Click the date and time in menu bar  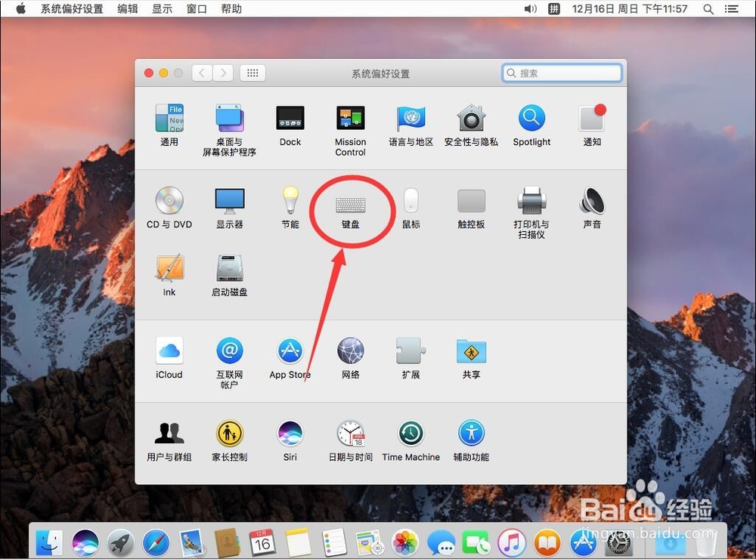pyautogui.click(x=630, y=8)
